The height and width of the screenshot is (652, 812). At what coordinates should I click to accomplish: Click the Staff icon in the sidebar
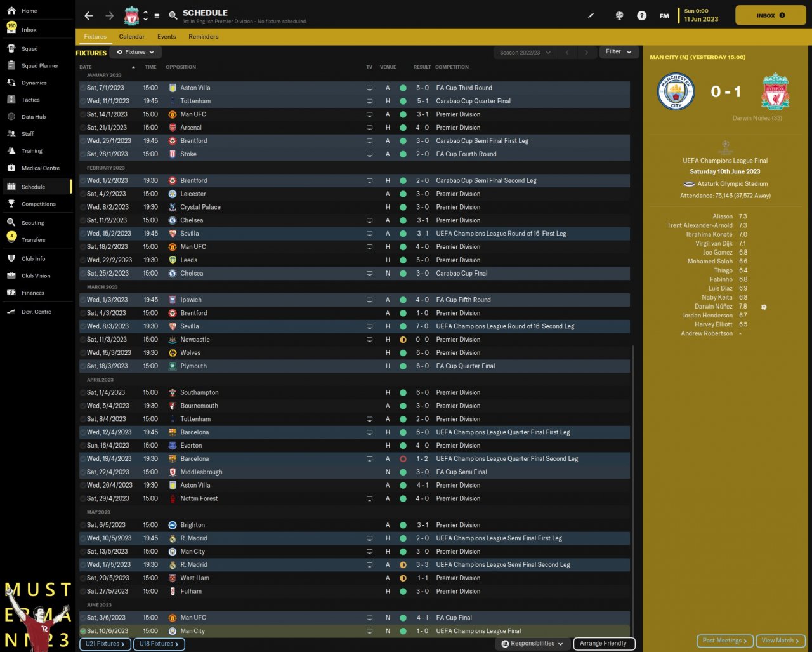[x=11, y=134]
